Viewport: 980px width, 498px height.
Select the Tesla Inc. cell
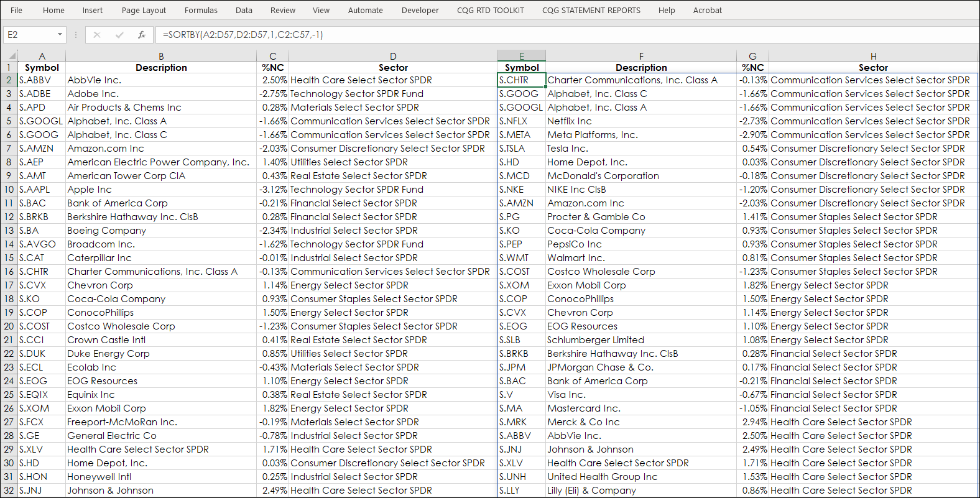(641, 149)
